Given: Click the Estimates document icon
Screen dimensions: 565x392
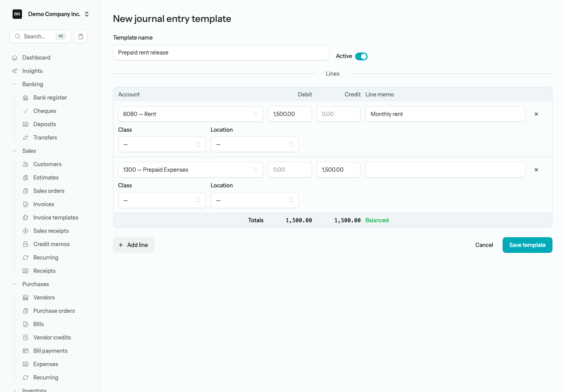Looking at the screenshot, I should 26,178.
